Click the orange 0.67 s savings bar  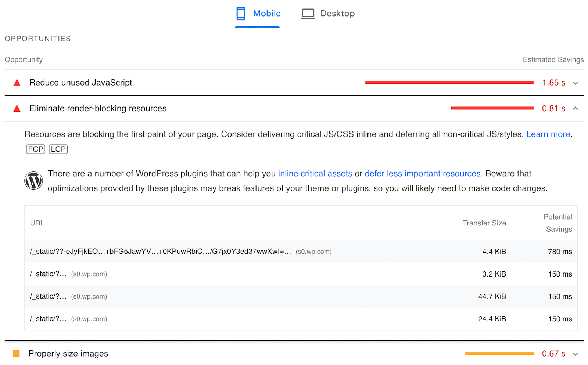coord(499,353)
